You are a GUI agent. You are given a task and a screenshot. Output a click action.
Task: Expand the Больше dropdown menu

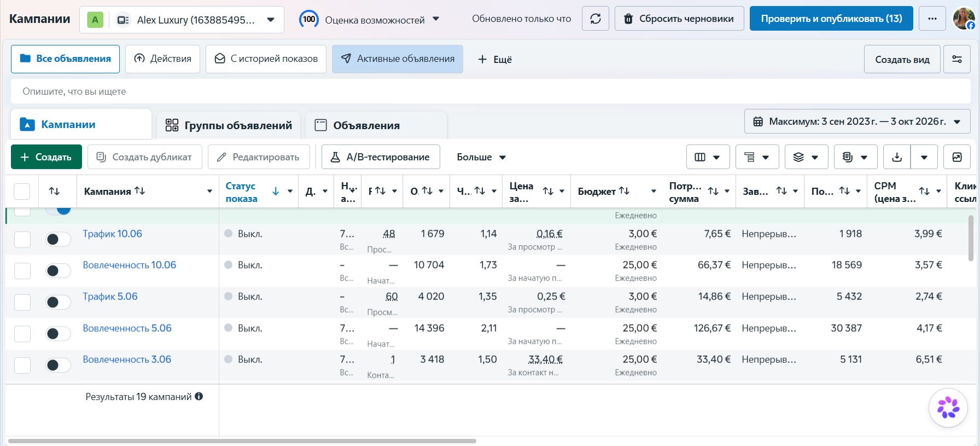481,157
